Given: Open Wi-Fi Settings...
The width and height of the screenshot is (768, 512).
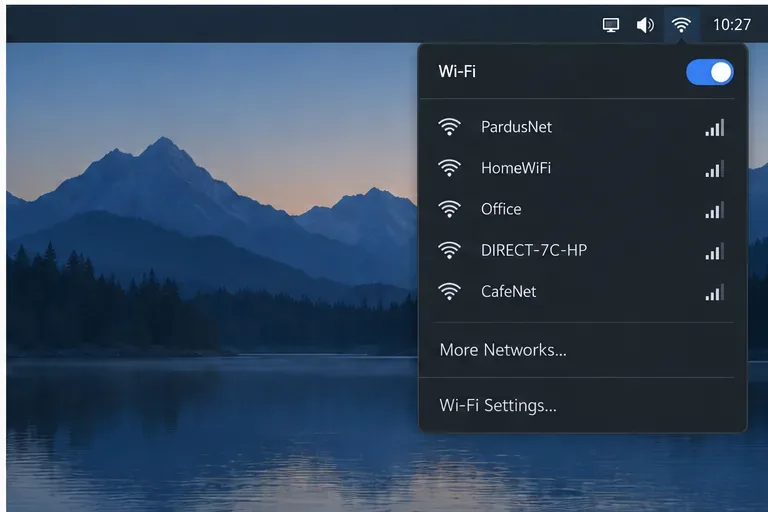Looking at the screenshot, I should [498, 405].
